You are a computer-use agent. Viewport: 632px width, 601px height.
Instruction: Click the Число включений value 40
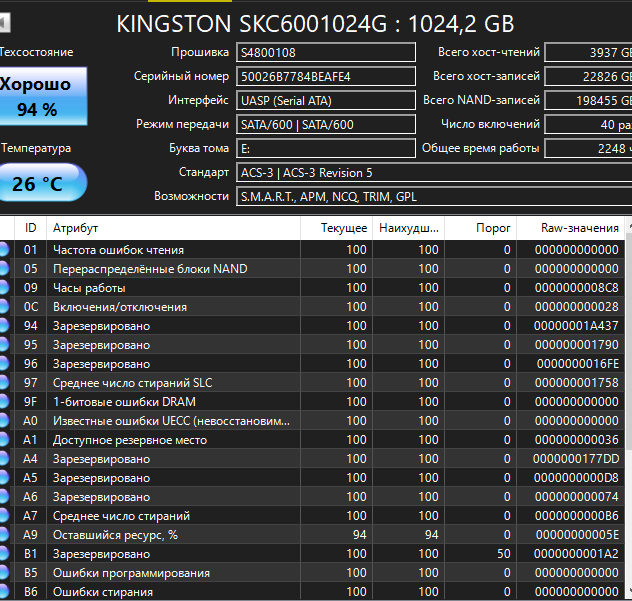[588, 124]
